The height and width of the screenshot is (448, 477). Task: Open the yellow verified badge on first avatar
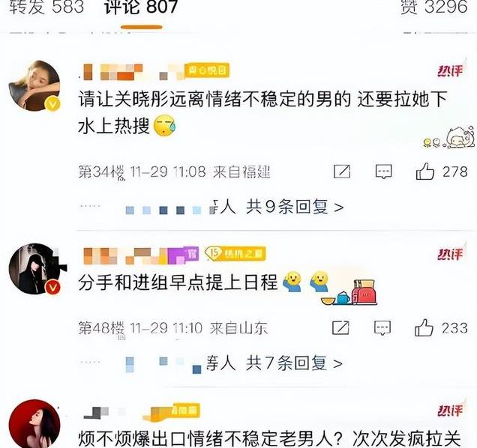(52, 103)
